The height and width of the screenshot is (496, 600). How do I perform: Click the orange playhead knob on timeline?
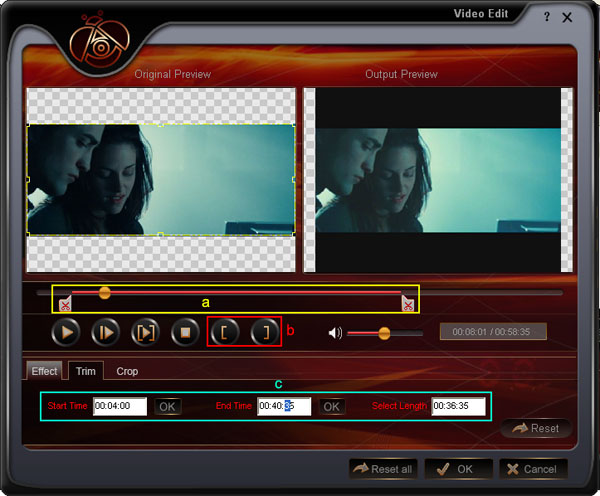(104, 292)
